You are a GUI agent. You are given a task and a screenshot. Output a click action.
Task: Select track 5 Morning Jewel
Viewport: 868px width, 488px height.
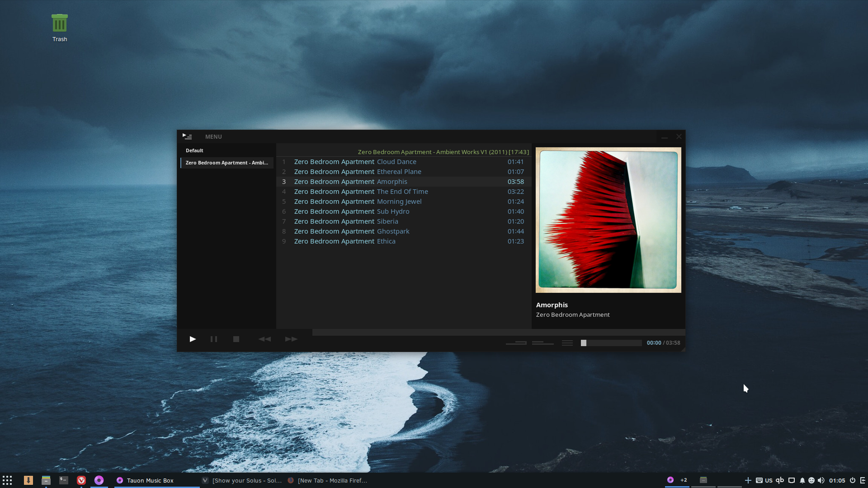click(x=404, y=202)
